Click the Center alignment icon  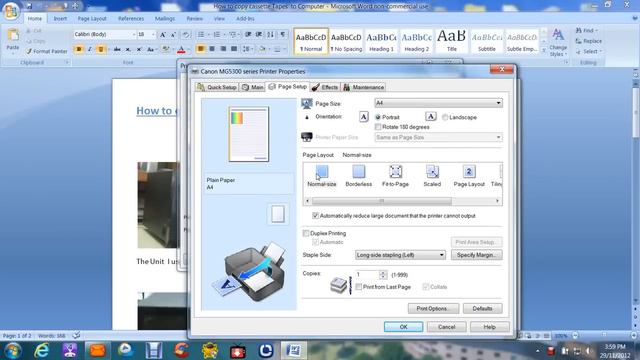click(212, 49)
